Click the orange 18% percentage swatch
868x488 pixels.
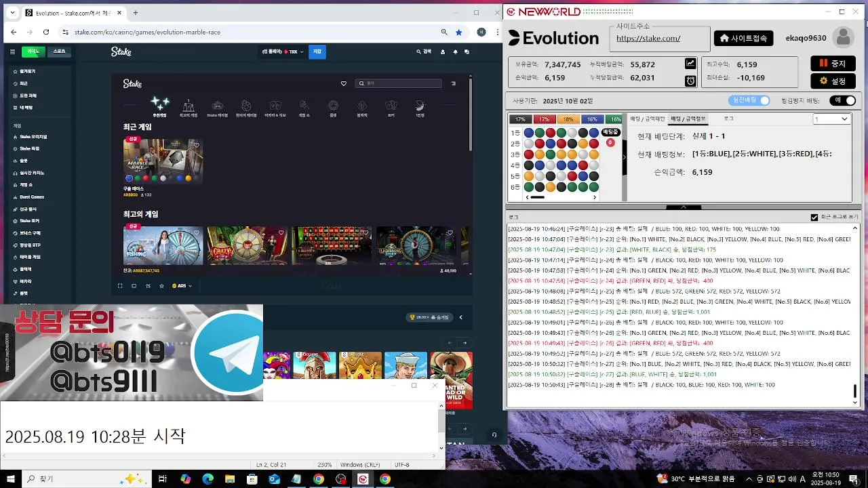click(x=568, y=119)
